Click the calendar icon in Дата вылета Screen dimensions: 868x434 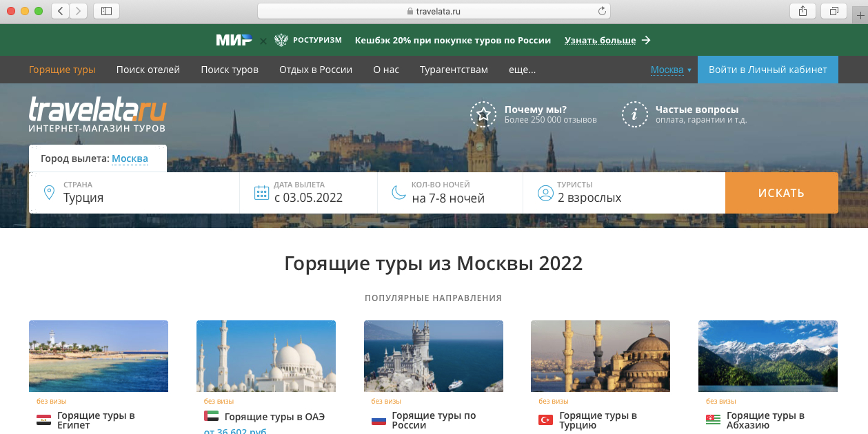pos(261,192)
